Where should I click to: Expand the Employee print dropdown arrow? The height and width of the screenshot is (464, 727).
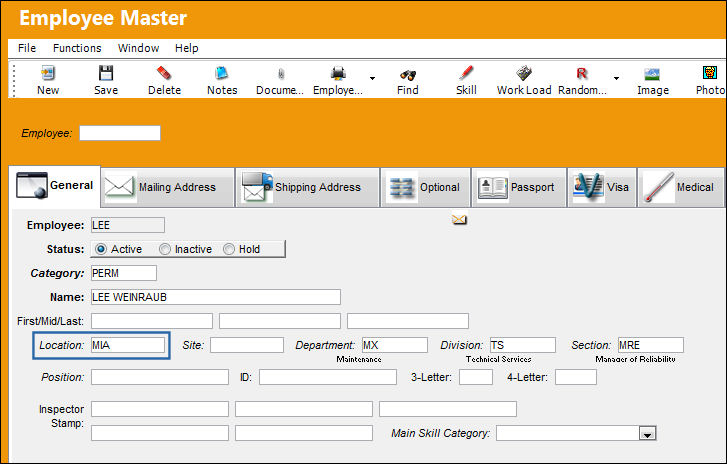[372, 78]
